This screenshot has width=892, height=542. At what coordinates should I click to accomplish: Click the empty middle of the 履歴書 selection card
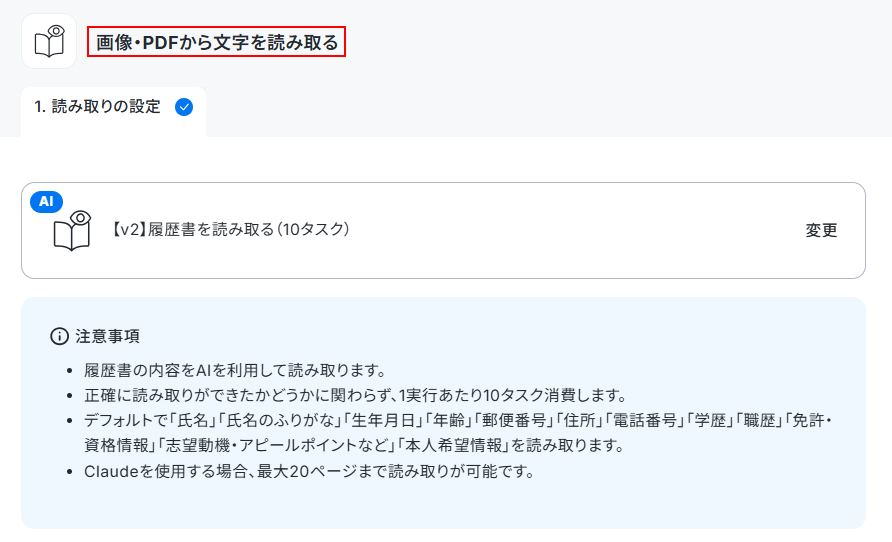(569, 230)
